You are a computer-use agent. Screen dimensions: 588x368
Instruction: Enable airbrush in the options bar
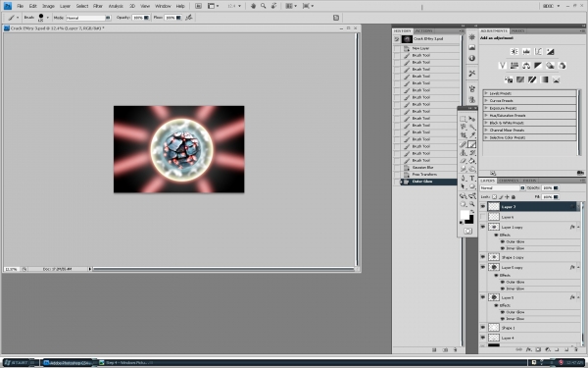(188, 18)
